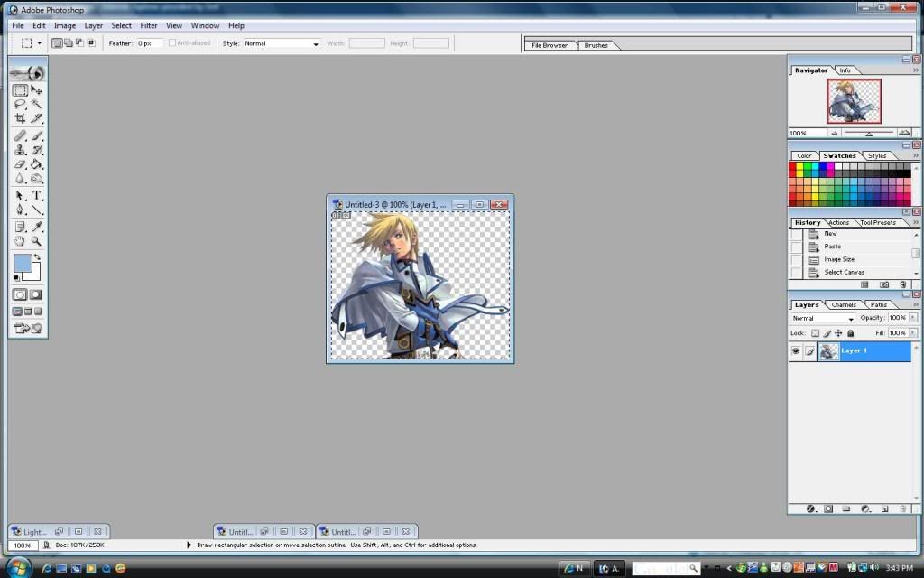
Task: Click Jump to ImageReady button
Action: [x=28, y=329]
